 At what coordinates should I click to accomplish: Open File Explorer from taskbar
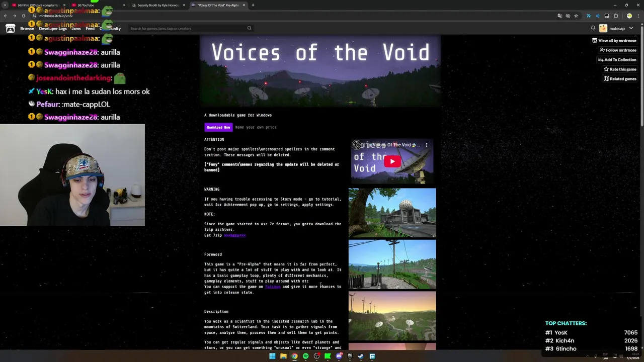pyautogui.click(x=283, y=356)
